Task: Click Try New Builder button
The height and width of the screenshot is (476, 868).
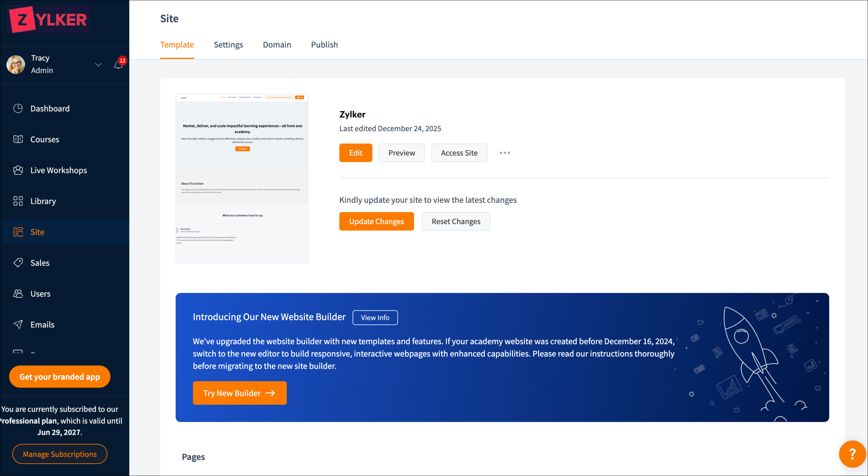Action: pos(239,393)
